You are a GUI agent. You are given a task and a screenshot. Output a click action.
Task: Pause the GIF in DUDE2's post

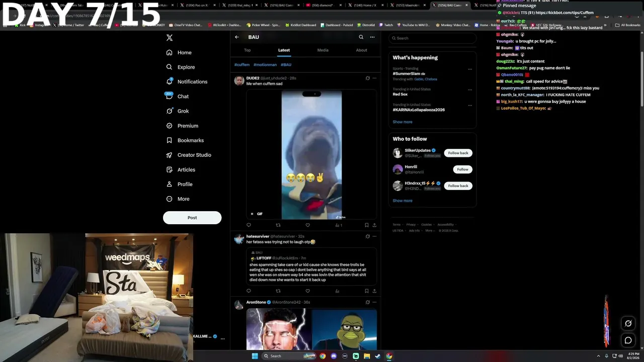[252, 214]
